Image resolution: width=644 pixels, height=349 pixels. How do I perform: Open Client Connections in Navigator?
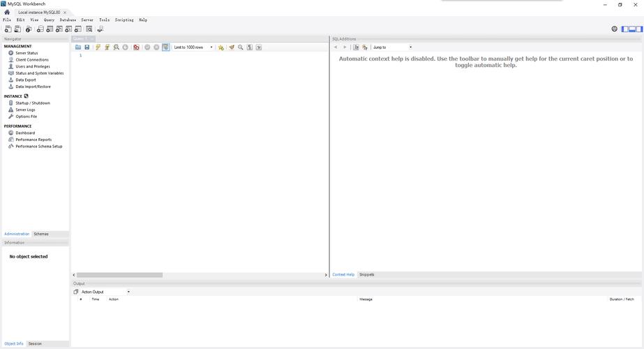click(x=32, y=59)
